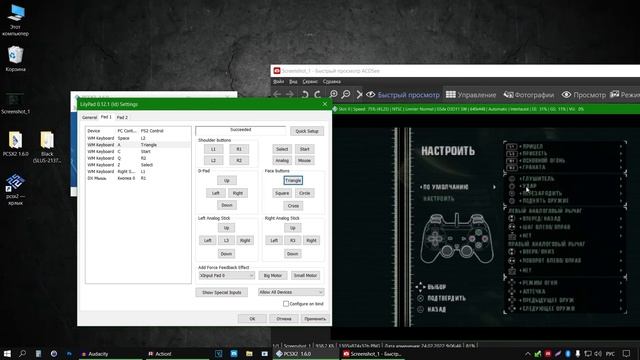Screen dimensions: 640x360
Task: Toggle the 'Configure on bind' checkbox
Action: click(x=286, y=304)
